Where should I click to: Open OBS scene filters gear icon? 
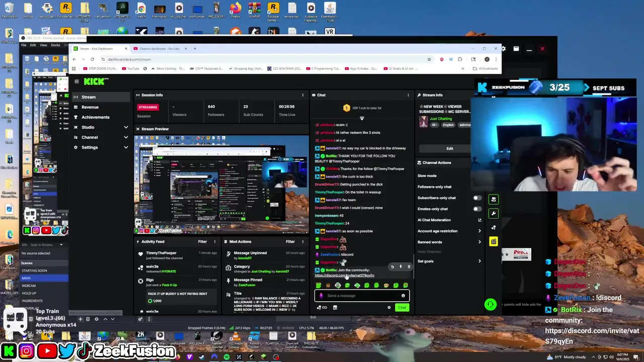[97, 319]
